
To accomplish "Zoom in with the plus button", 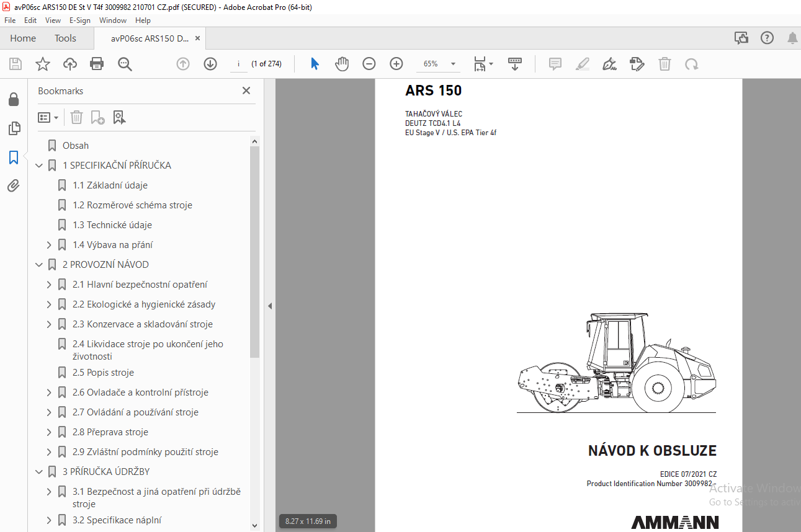I will tap(396, 64).
